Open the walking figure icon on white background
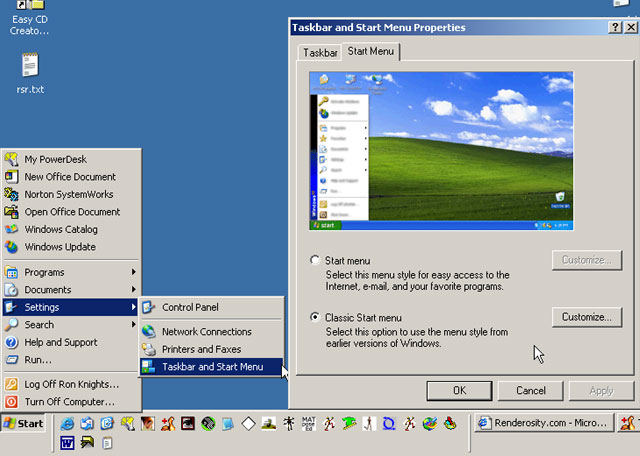640x456 pixels. tap(369, 424)
